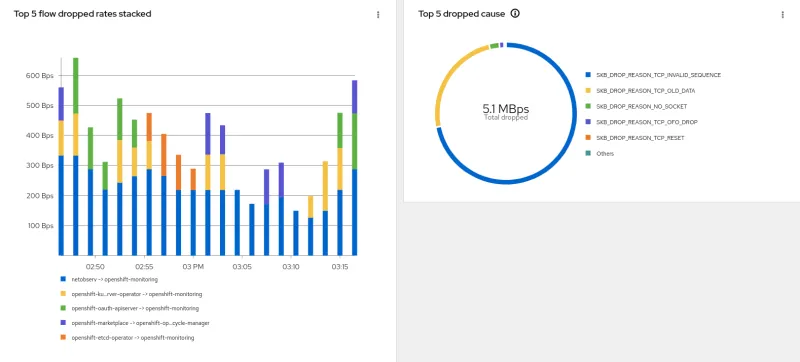Click the 100 Bps y-axis label

pyautogui.click(x=40, y=226)
